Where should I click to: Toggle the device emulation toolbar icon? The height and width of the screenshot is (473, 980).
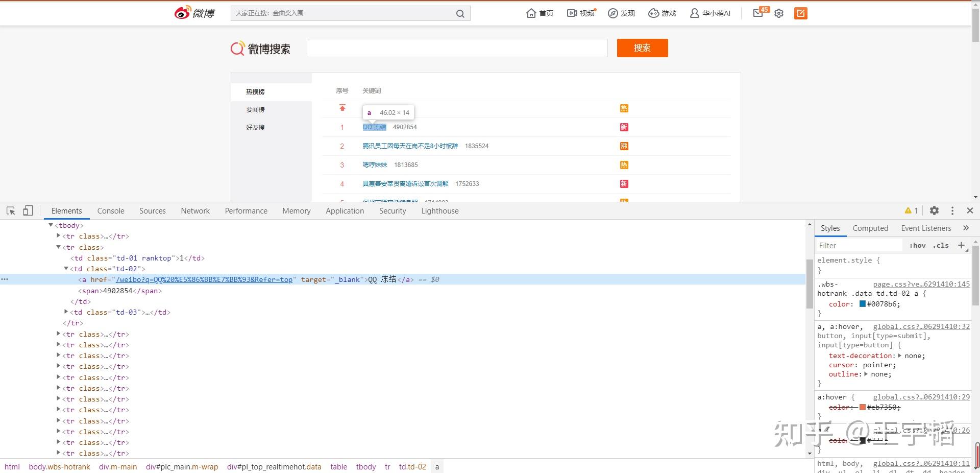tap(28, 210)
